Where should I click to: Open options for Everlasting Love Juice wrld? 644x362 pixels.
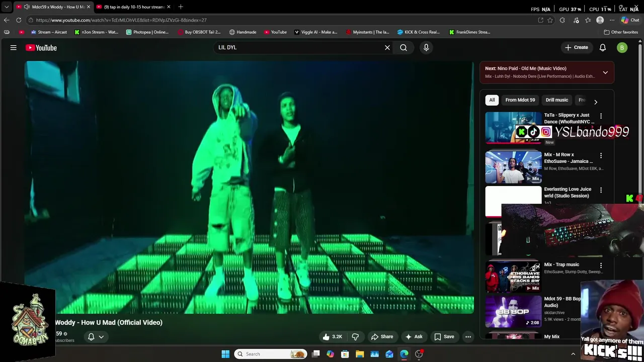point(601,191)
